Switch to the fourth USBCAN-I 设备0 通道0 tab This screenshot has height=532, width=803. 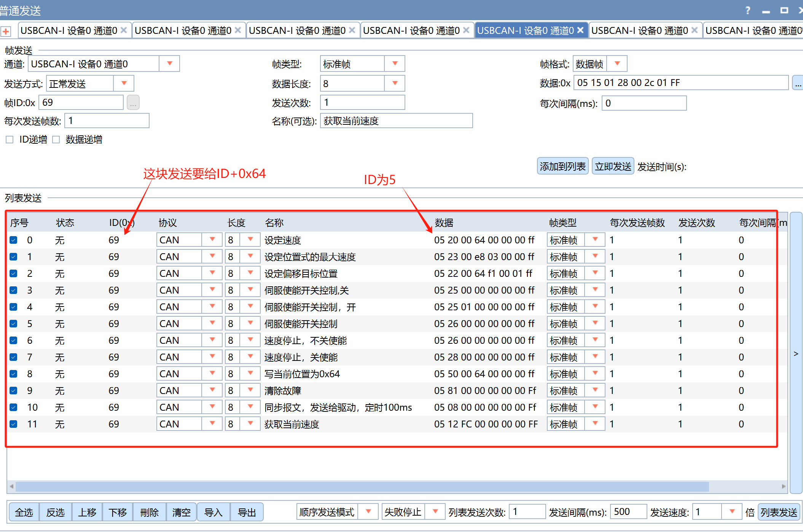click(411, 30)
